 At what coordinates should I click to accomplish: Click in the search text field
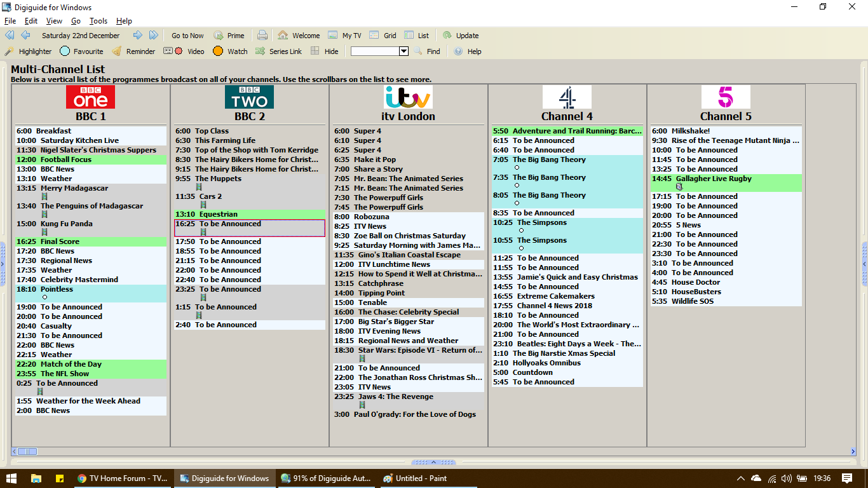374,51
